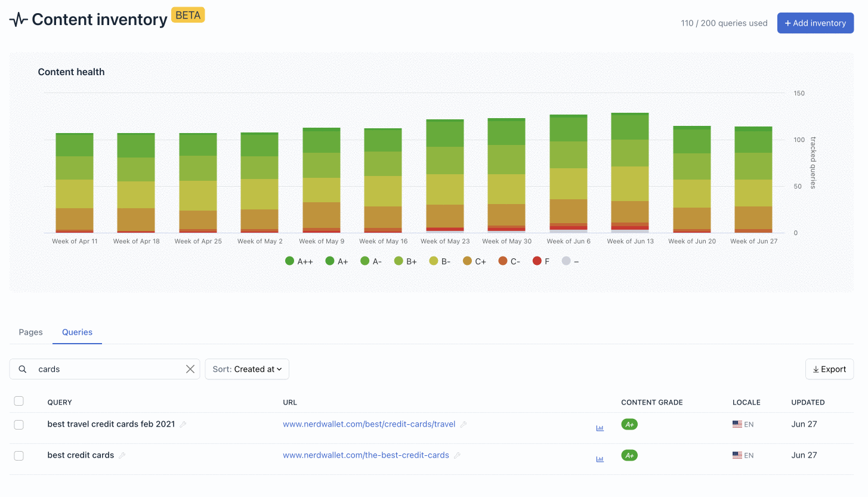Click the search magnifier icon
The width and height of the screenshot is (868, 497).
coord(23,369)
